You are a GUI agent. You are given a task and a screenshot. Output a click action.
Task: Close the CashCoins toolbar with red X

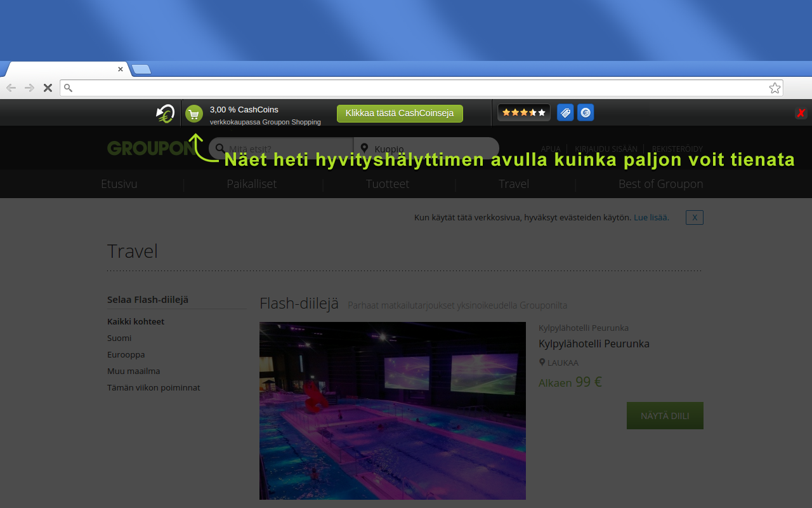801,113
